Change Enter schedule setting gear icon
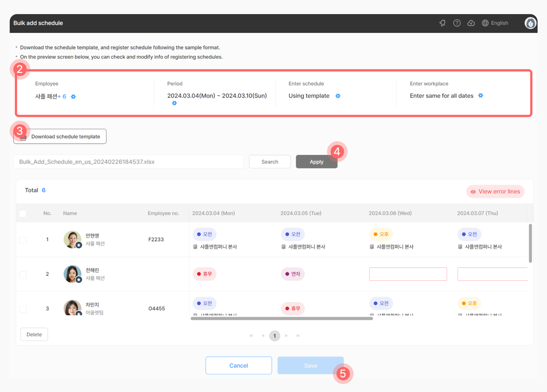The height and width of the screenshot is (392, 547). coord(338,96)
